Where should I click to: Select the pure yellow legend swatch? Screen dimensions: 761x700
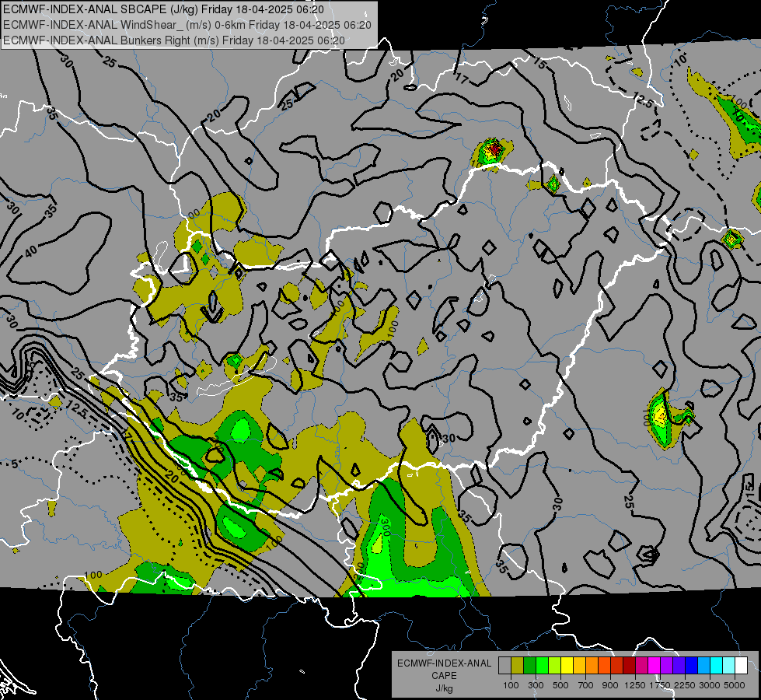(567, 666)
